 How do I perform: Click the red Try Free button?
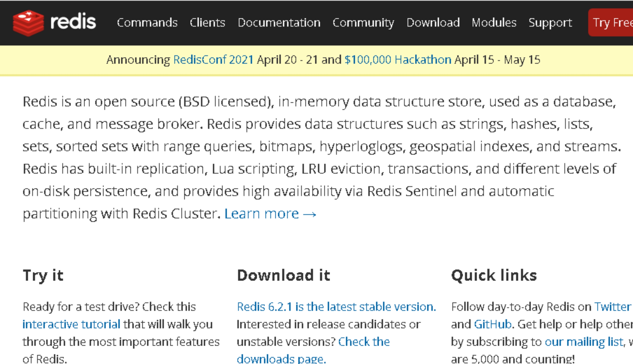(611, 22)
